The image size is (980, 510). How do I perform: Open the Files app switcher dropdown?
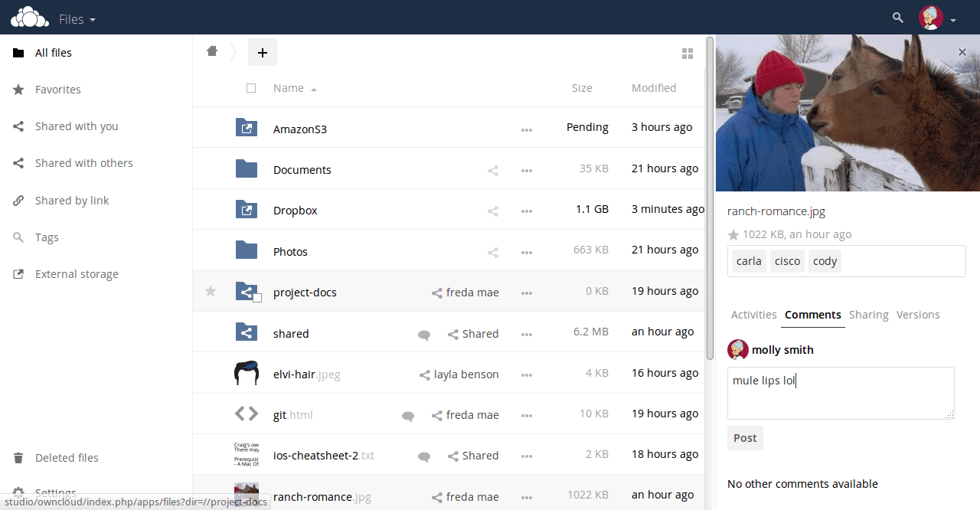[77, 19]
